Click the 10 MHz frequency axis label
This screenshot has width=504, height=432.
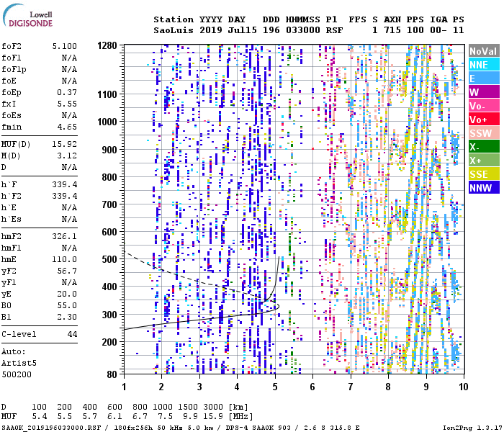click(x=463, y=387)
